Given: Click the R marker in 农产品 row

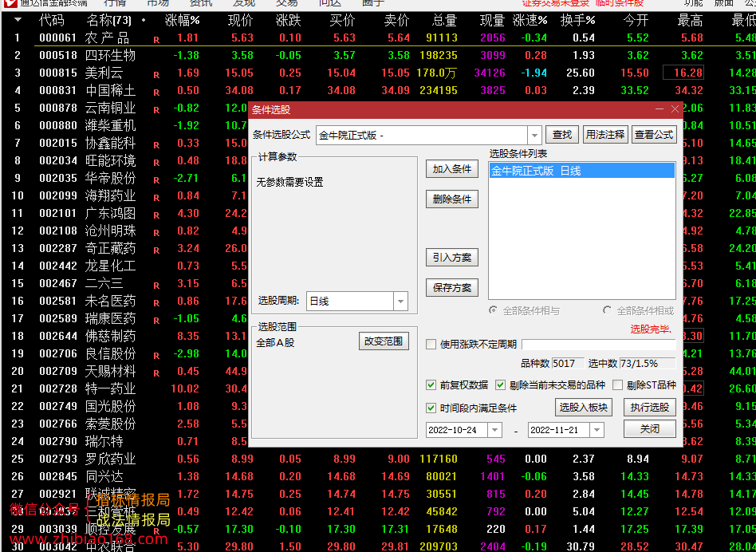Looking at the screenshot, I should (156, 40).
